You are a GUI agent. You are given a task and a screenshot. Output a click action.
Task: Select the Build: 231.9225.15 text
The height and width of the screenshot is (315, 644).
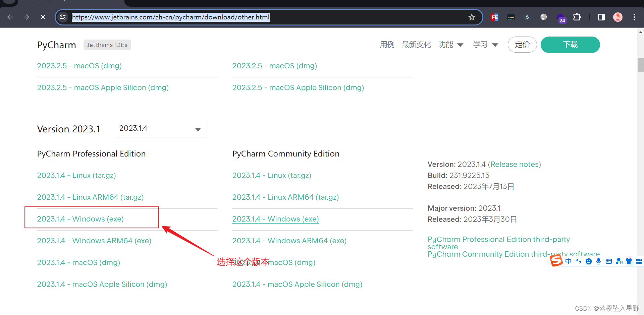459,176
